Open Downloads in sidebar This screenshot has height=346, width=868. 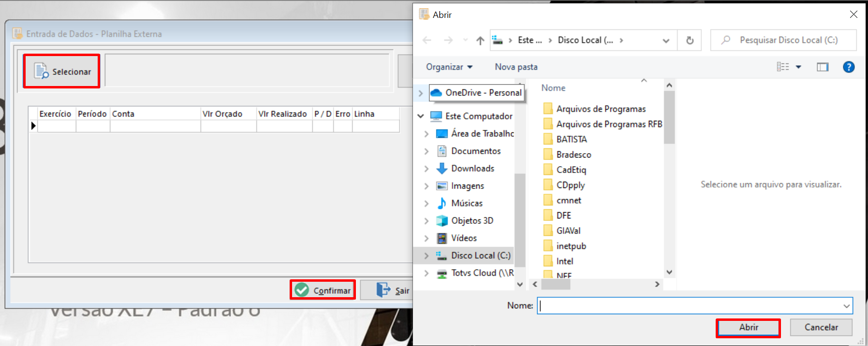point(466,168)
